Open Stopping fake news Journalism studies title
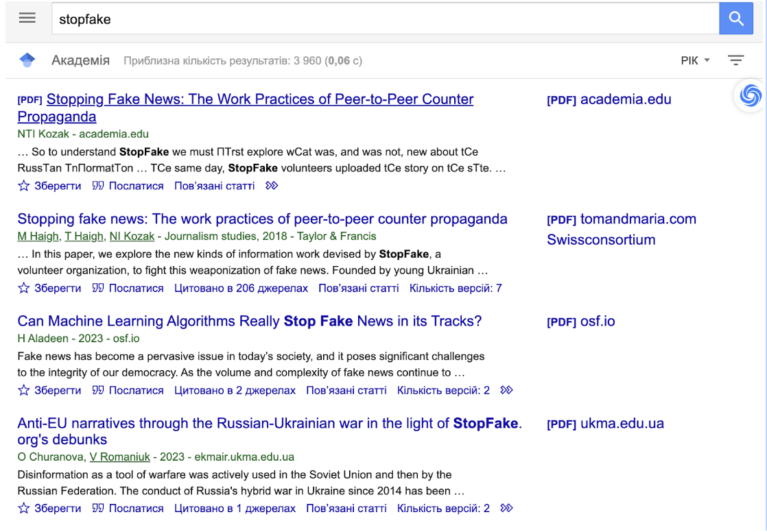The width and height of the screenshot is (767, 532). tap(262, 219)
